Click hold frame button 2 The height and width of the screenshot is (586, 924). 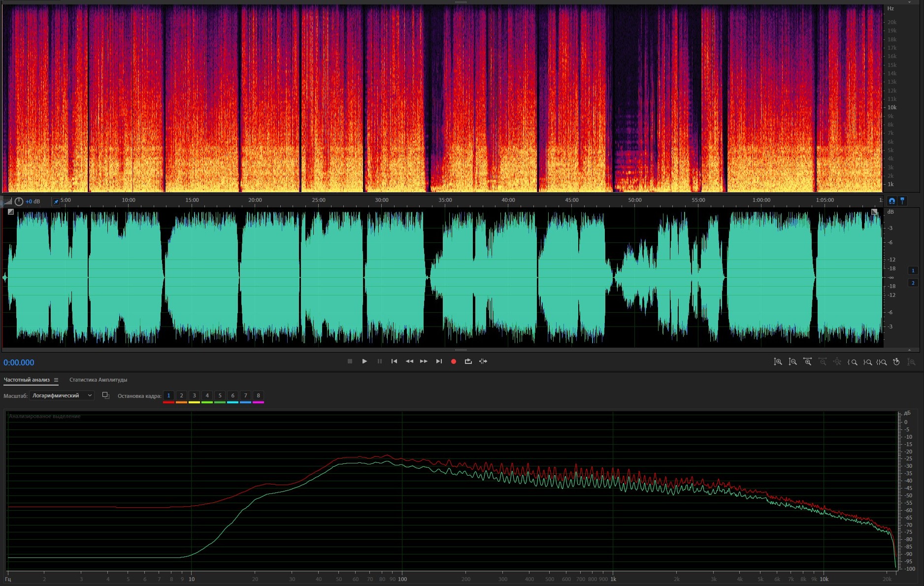pos(181,395)
